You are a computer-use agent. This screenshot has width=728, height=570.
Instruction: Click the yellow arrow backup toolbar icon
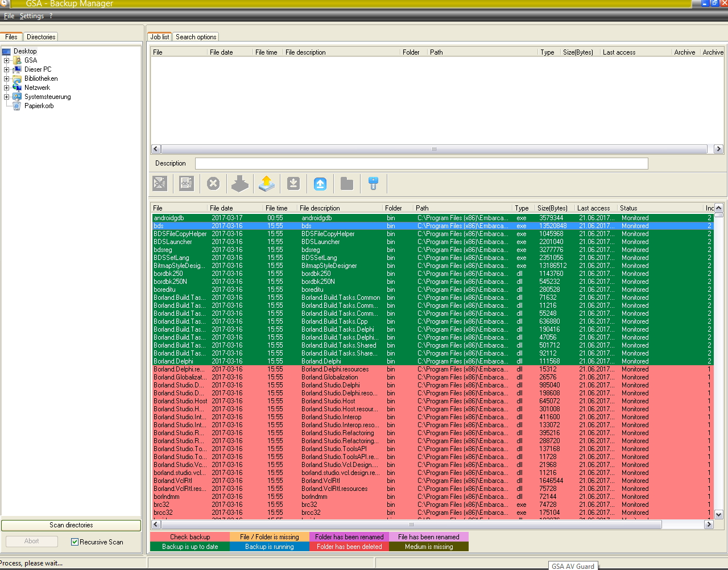tap(266, 183)
